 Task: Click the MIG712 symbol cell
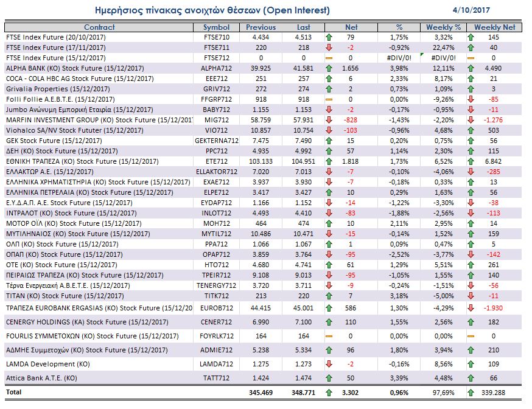pyautogui.click(x=216, y=120)
